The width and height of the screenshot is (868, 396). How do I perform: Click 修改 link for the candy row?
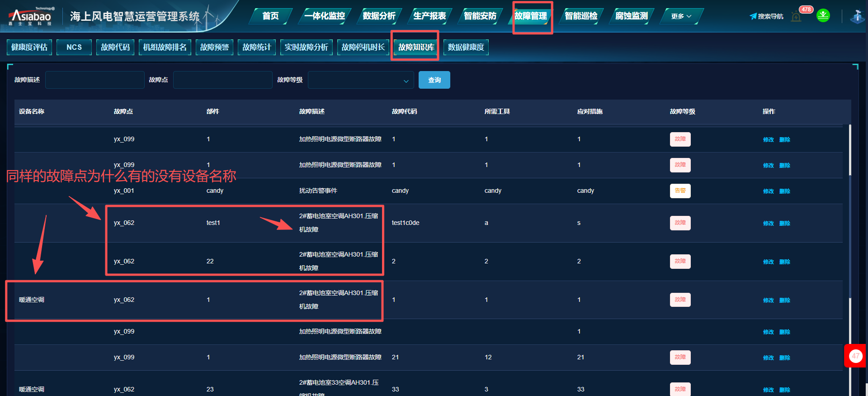tap(768, 191)
